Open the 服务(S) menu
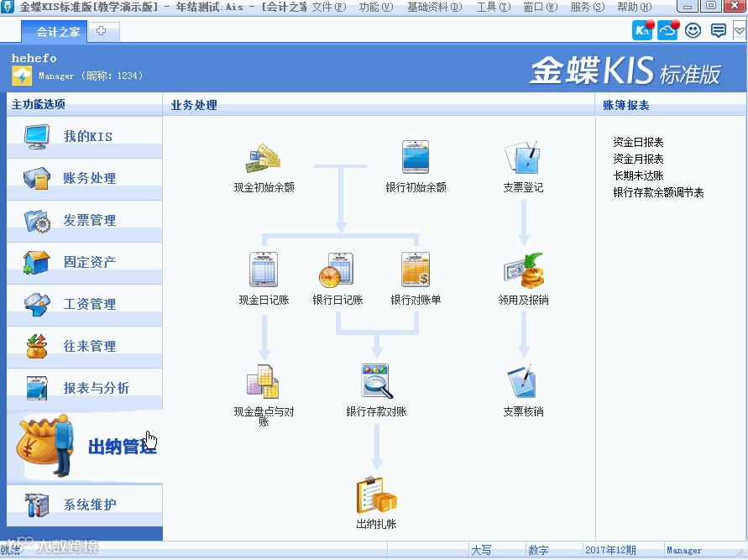Screen dimensions: 748x560 click(x=588, y=8)
